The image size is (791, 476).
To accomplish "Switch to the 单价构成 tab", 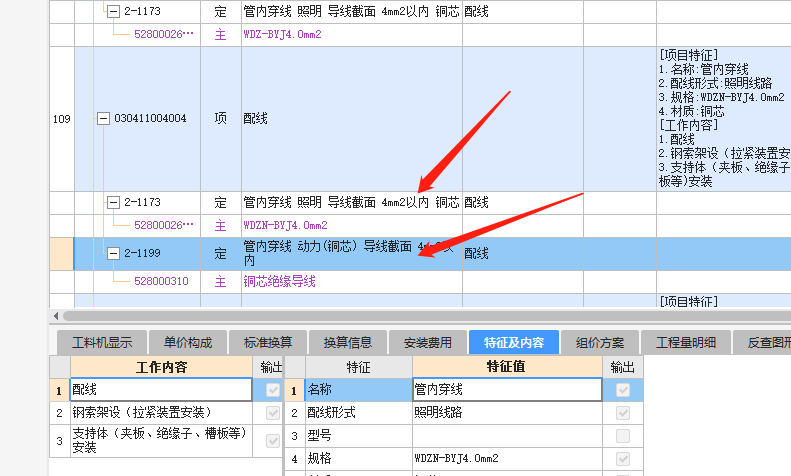I will pyautogui.click(x=188, y=343).
